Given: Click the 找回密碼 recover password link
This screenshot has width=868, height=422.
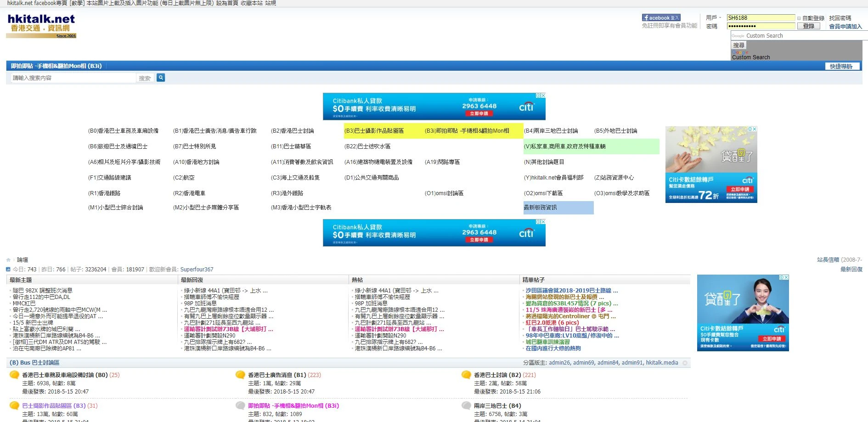Looking at the screenshot, I should (x=840, y=18).
